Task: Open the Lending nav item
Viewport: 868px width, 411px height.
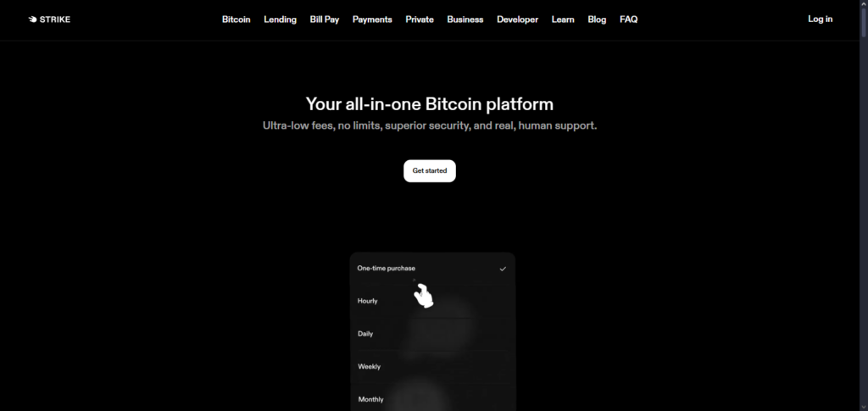Action: [x=280, y=19]
